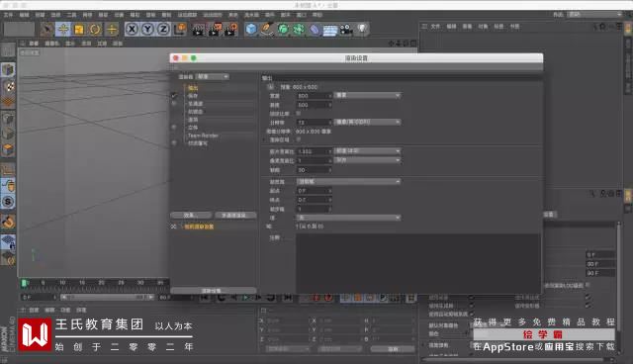
Task: Add a Cube primitive object
Action: click(x=251, y=29)
